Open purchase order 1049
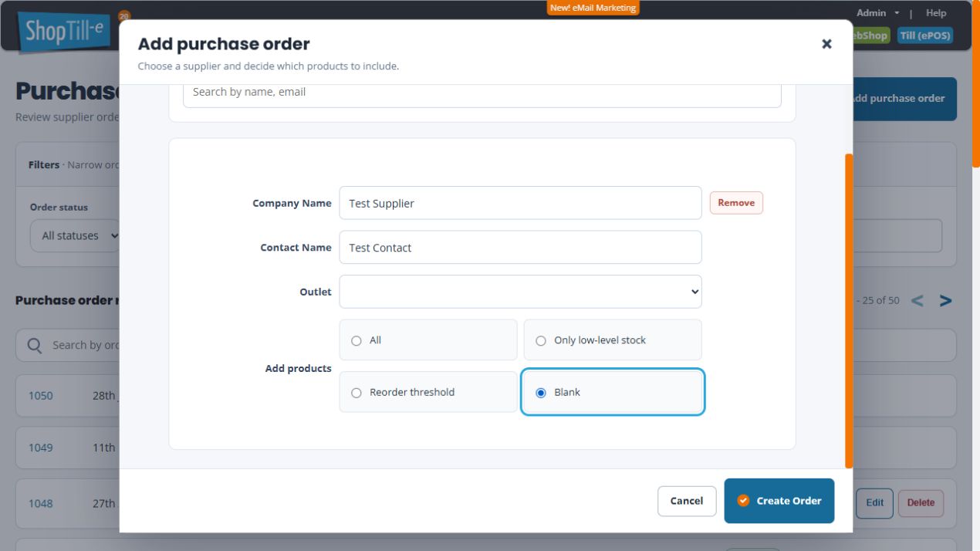 click(41, 448)
